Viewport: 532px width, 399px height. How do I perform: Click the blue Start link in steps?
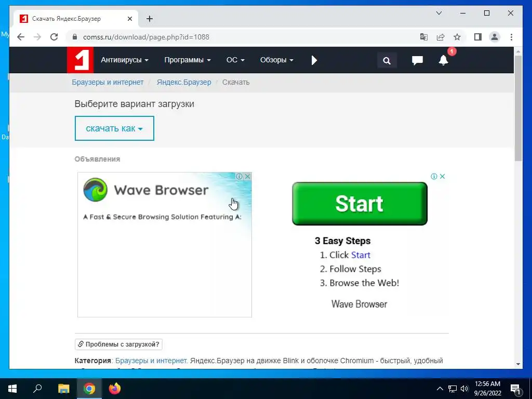coord(361,255)
